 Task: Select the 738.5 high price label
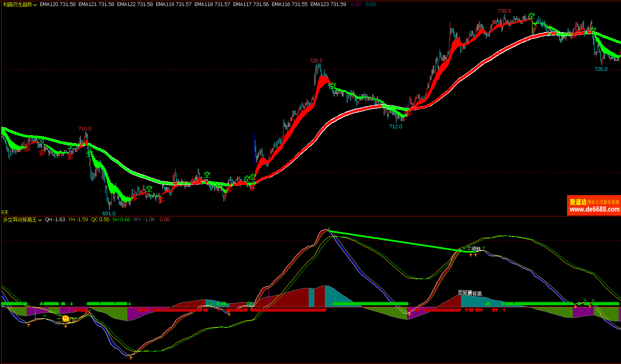click(x=504, y=11)
